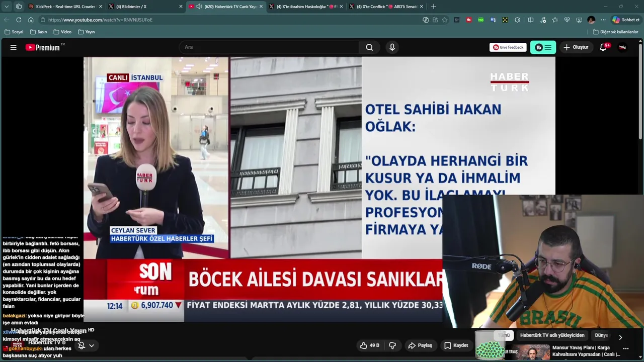Open split screen view icon
The height and width of the screenshot is (362, 644).
pyautogui.click(x=530, y=20)
